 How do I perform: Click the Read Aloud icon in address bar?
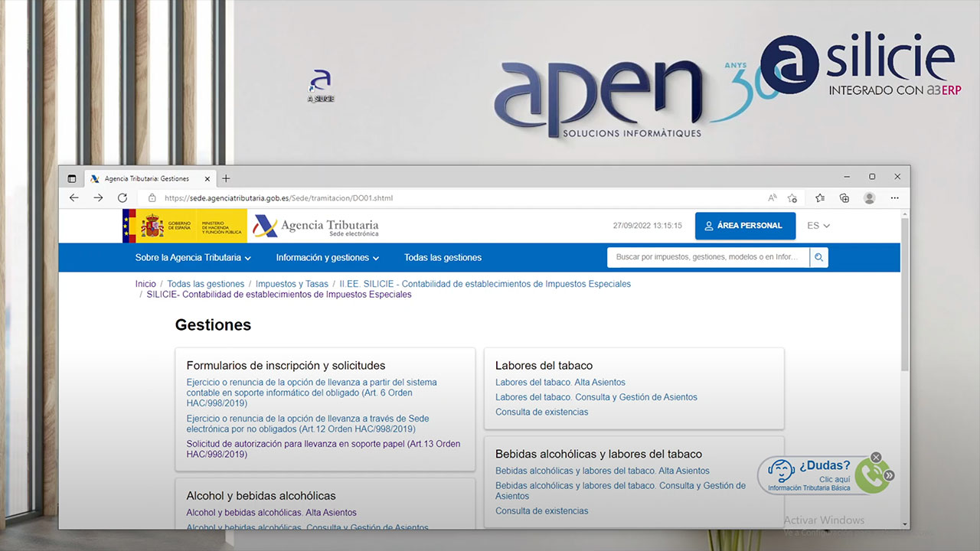coord(773,198)
